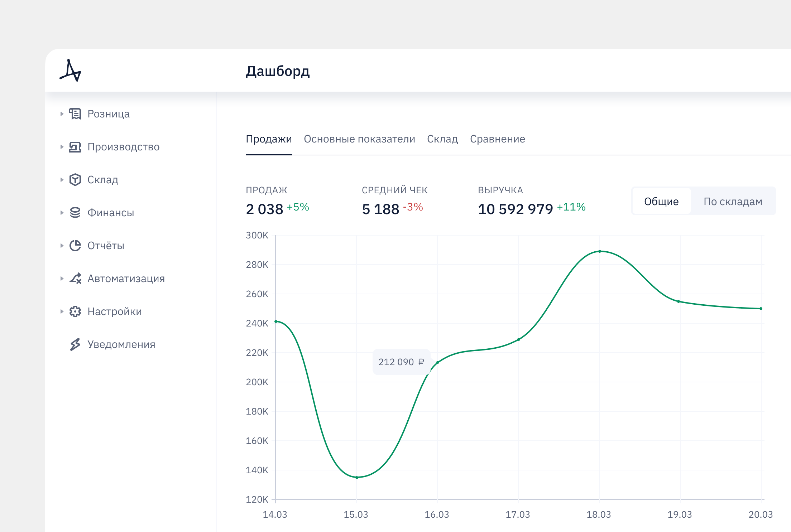
Task: Switch view toggle to Общие
Action: (661, 201)
